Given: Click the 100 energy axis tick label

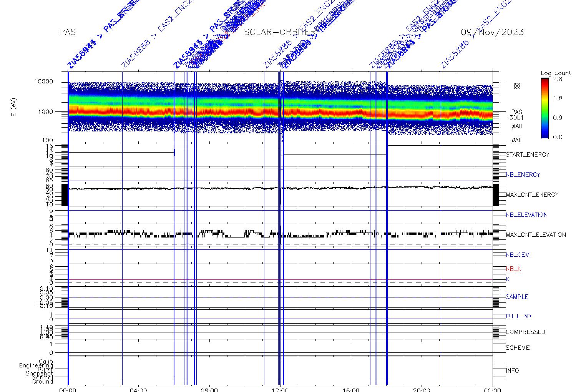Looking at the screenshot, I should tap(47, 141).
